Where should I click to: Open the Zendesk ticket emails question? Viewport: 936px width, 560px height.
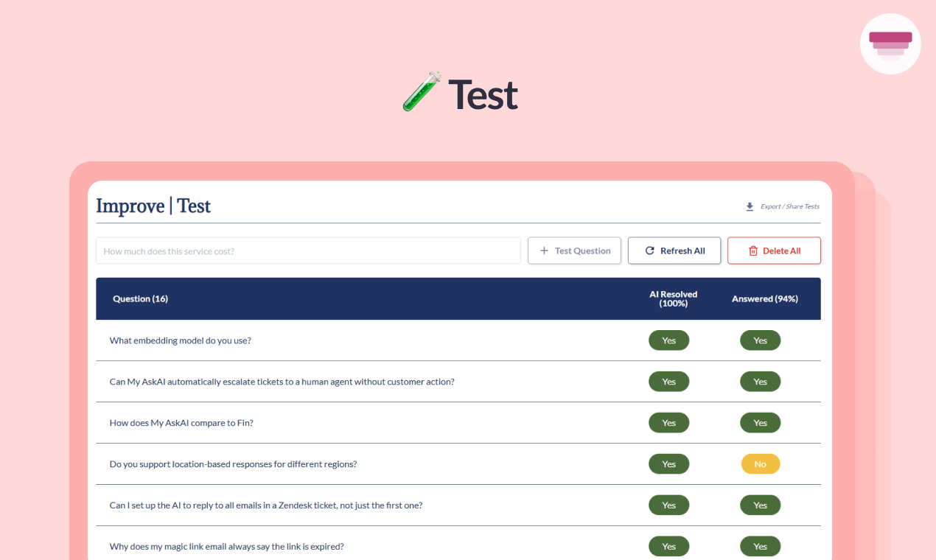[x=265, y=505]
